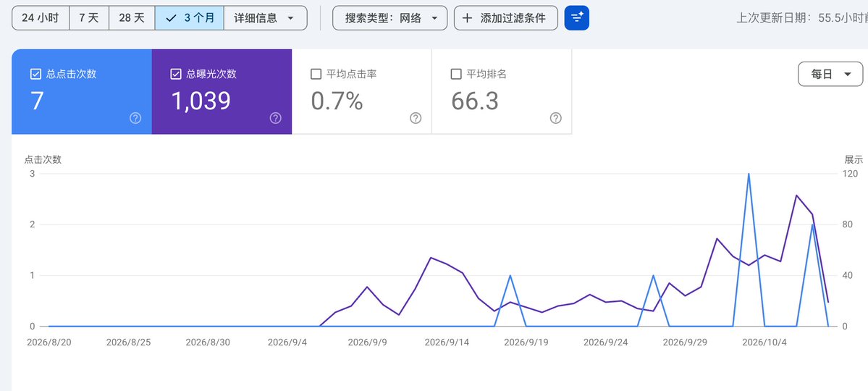Toggle the 总点击次数 checkbox

tap(36, 74)
